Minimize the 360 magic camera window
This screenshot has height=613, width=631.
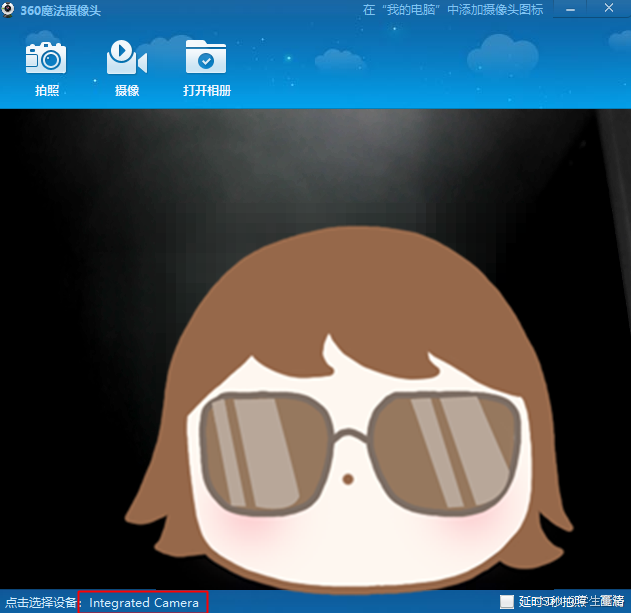570,9
